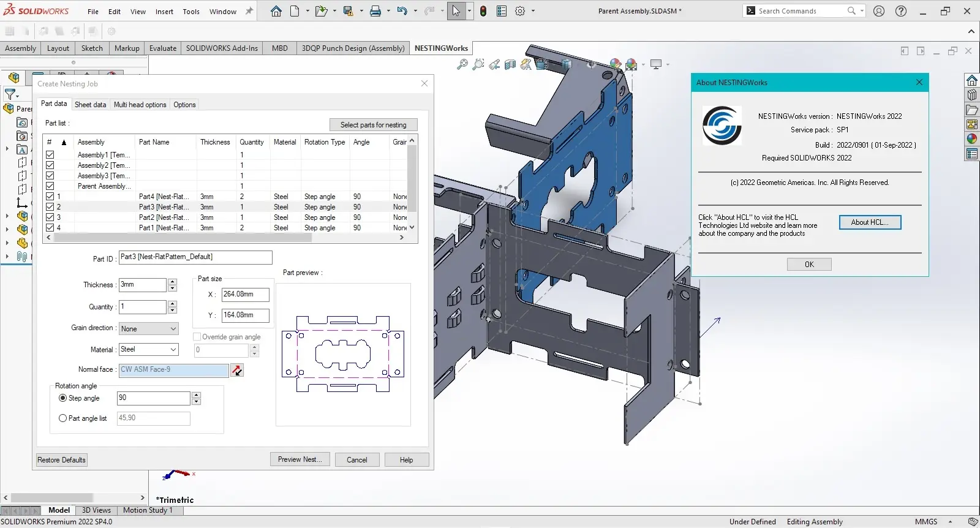Open SOLIDWORKS Options gear icon
This screenshot has height=528, width=980.
[520, 11]
